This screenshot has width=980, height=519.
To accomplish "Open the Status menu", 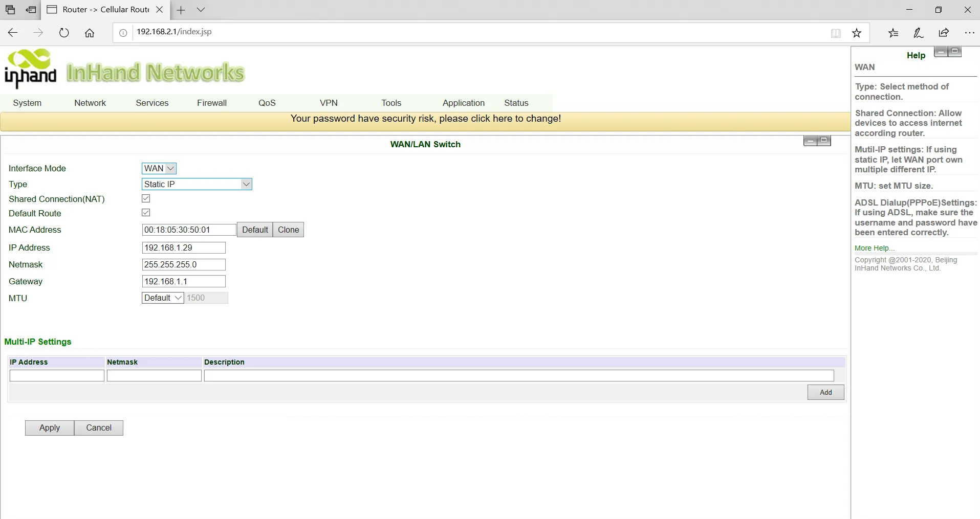I will click(x=516, y=103).
